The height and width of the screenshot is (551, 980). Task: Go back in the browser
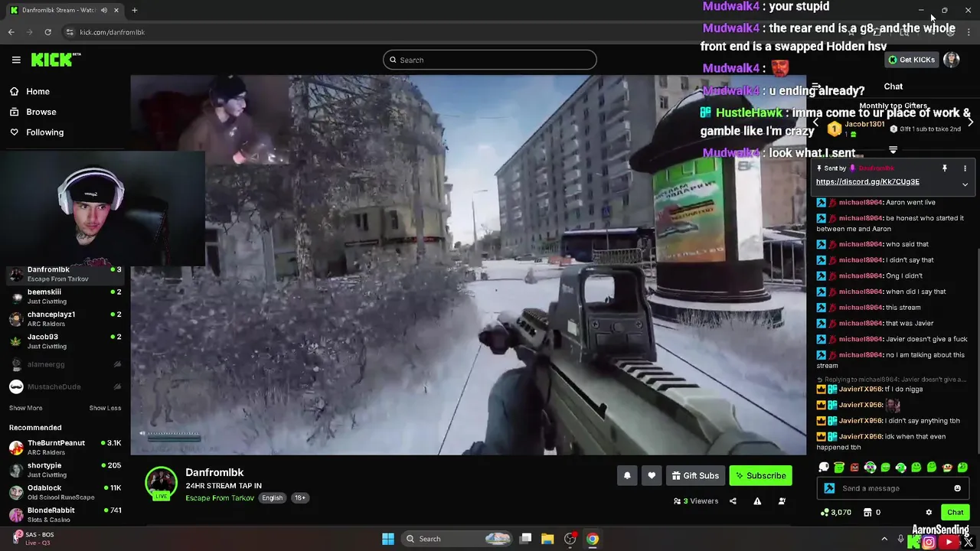tap(11, 32)
